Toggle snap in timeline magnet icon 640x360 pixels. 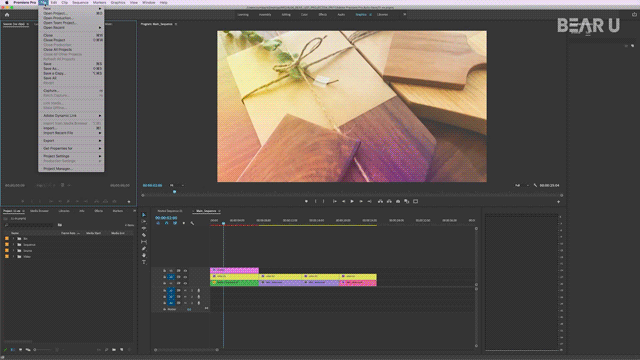point(167,223)
